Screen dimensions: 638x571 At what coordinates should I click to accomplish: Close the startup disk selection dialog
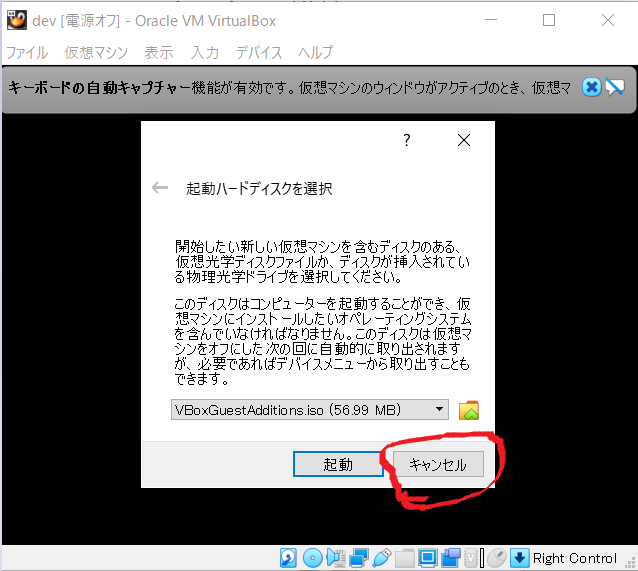(x=464, y=140)
